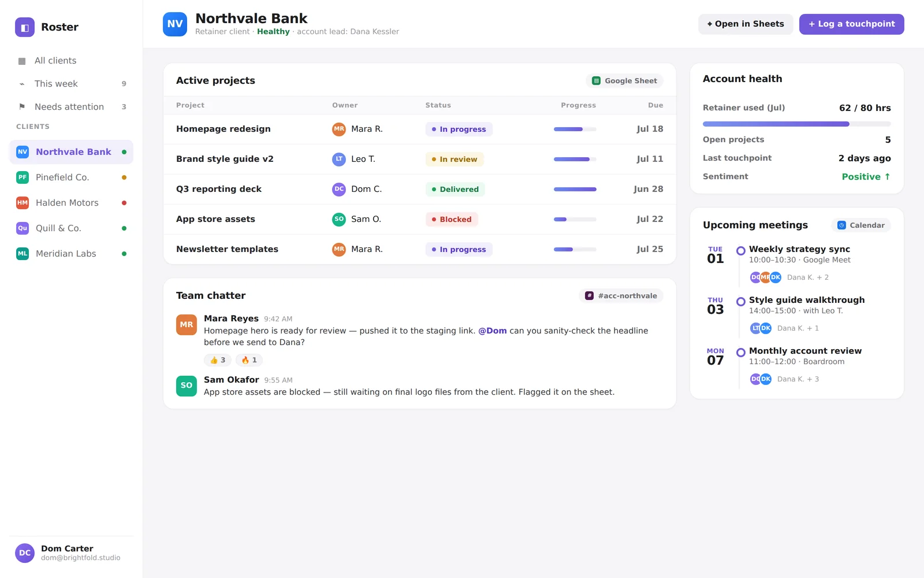This screenshot has width=924, height=578.
Task: Click attendee avatars for Style guide walkthrough
Action: click(761, 328)
